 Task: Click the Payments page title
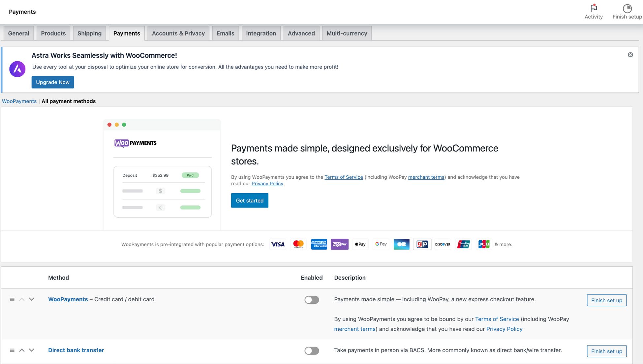pos(22,12)
